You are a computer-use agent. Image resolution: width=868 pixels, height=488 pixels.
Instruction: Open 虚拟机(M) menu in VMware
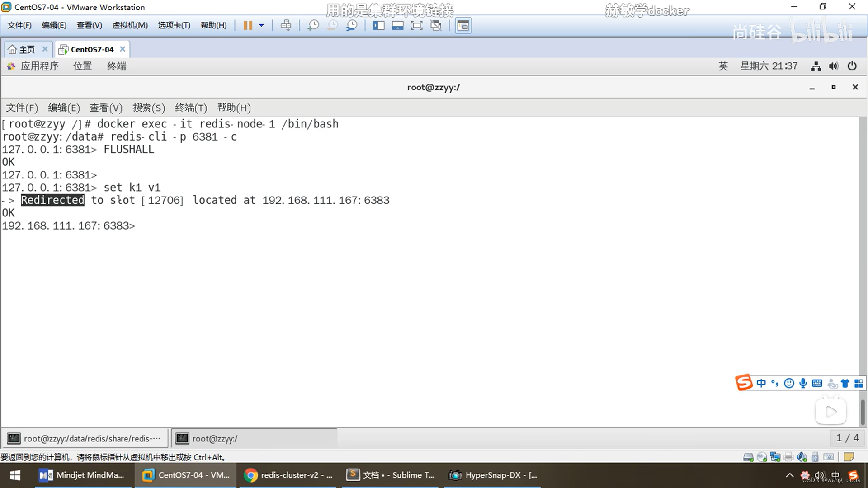click(x=130, y=25)
